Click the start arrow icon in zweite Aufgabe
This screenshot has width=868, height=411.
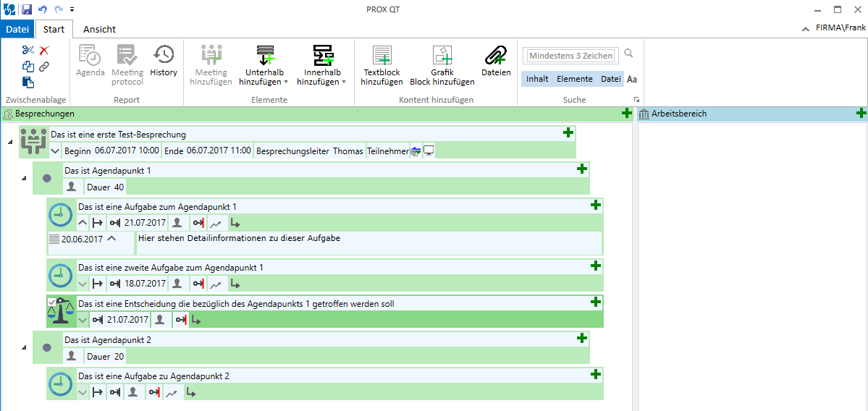pyautogui.click(x=98, y=284)
